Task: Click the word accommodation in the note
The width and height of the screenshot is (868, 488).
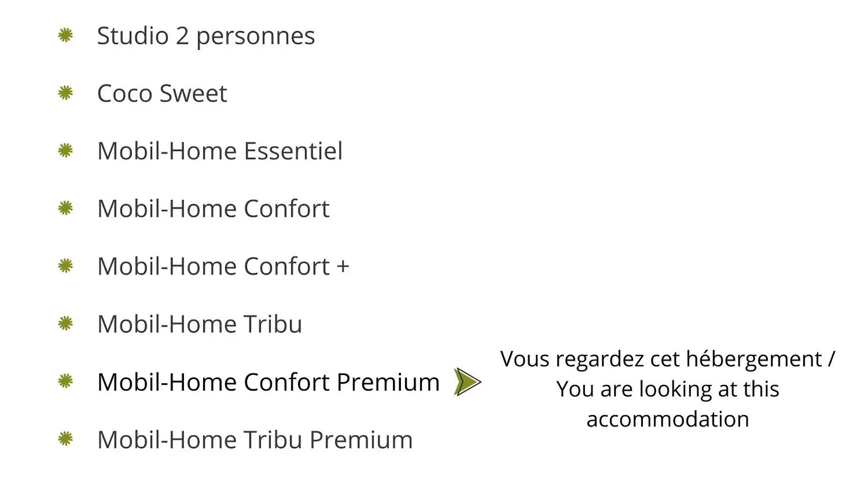Action: click(668, 419)
